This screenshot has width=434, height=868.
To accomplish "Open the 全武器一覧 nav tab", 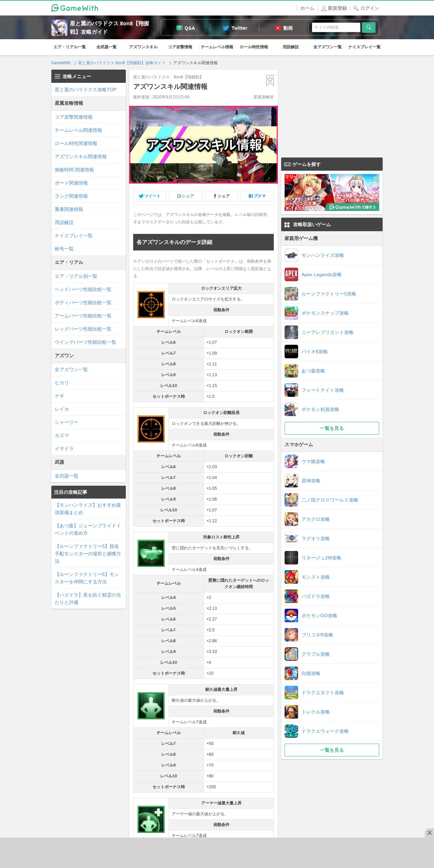I will (106, 47).
